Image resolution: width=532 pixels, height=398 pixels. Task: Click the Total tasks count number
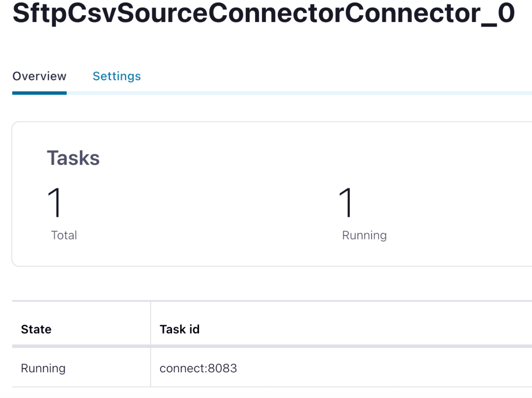click(x=55, y=203)
